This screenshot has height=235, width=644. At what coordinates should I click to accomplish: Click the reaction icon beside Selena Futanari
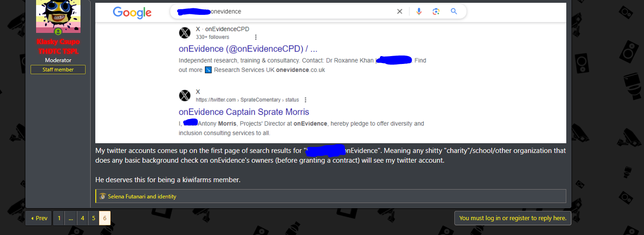(x=103, y=197)
